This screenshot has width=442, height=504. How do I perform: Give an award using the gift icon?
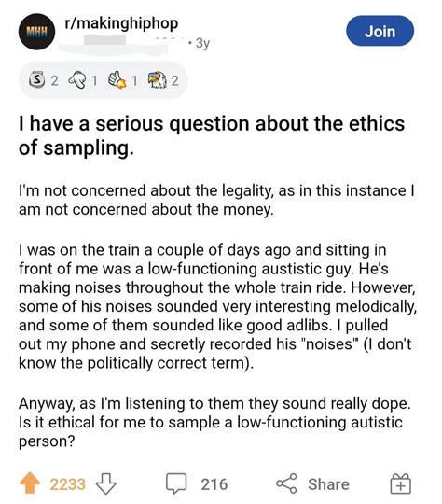click(401, 483)
